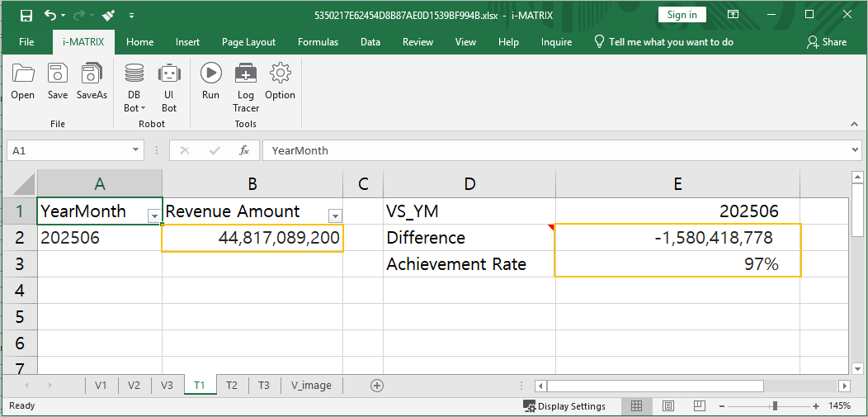The width and height of the screenshot is (868, 417).
Task: Expand the Name Box dropdown
Action: coord(136,150)
